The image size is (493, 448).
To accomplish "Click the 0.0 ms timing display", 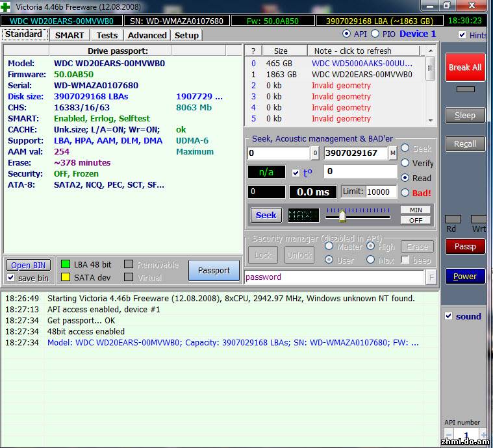I will [x=313, y=192].
